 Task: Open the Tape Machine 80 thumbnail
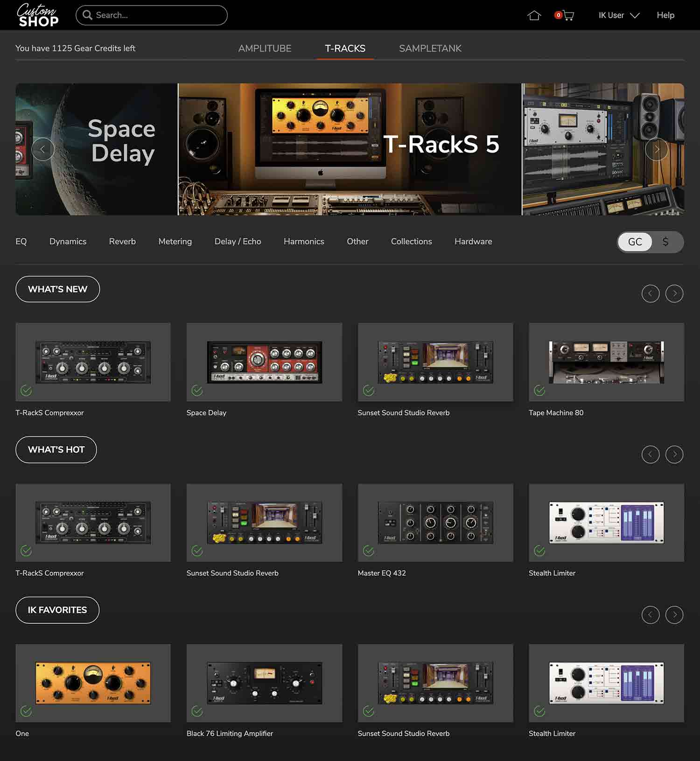(606, 362)
